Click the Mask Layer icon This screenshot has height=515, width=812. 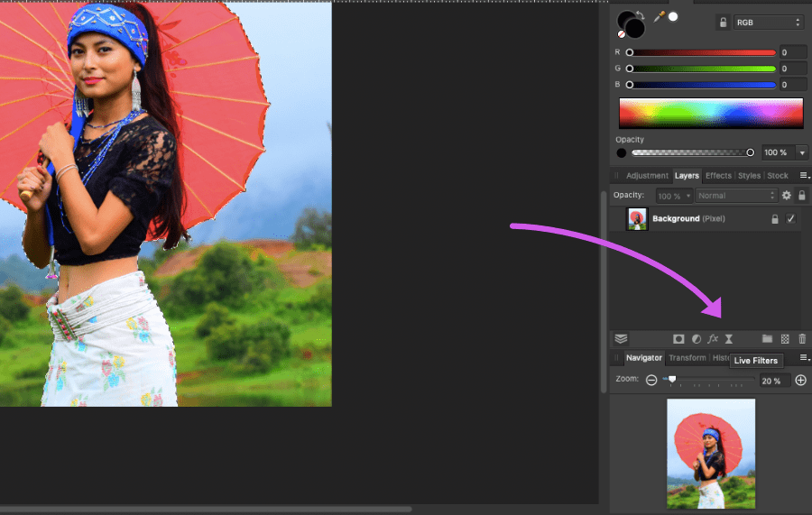[x=678, y=339]
